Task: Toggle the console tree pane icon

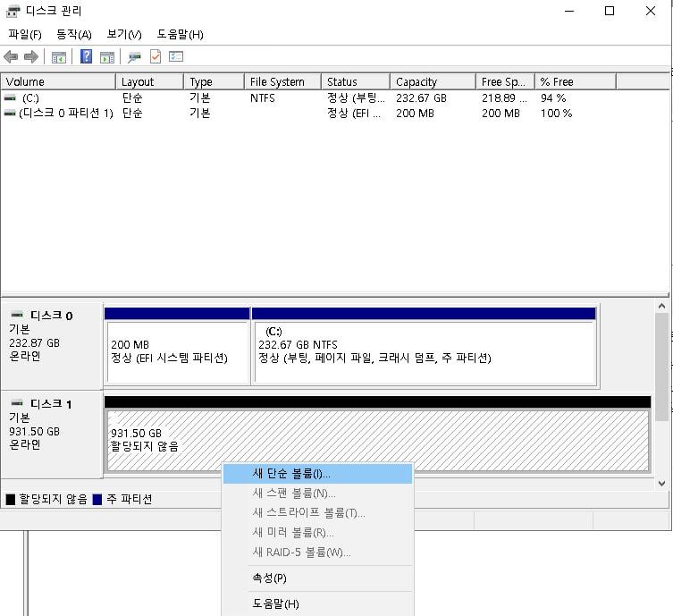Action: pos(59,57)
